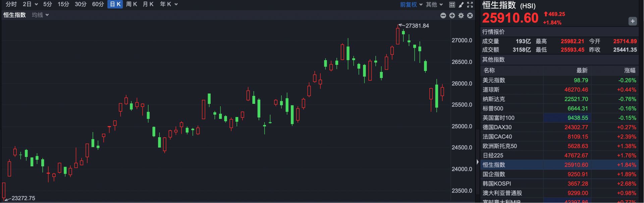Zoom in chart with plus icon
This screenshot has height=203, width=644.
click(x=452, y=15)
